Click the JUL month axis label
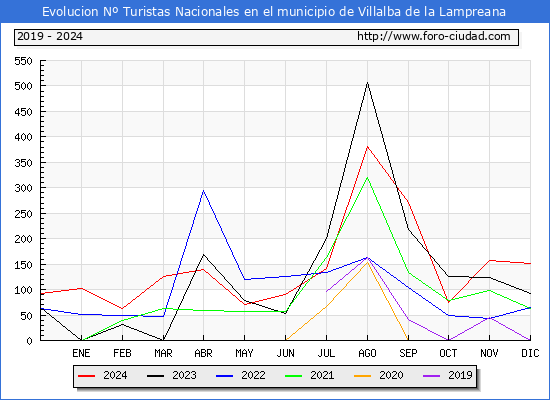The height and width of the screenshot is (400, 550). pos(326,353)
